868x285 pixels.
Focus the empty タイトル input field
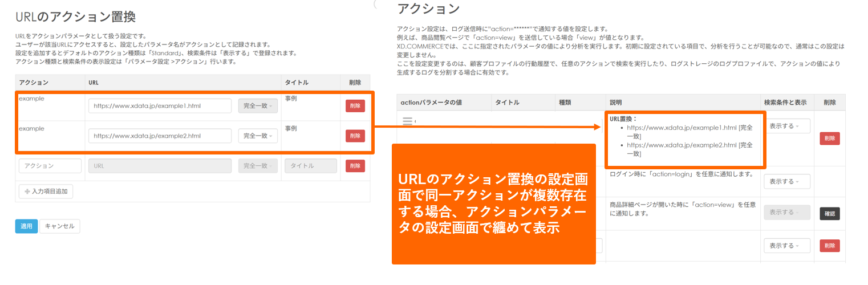click(310, 166)
